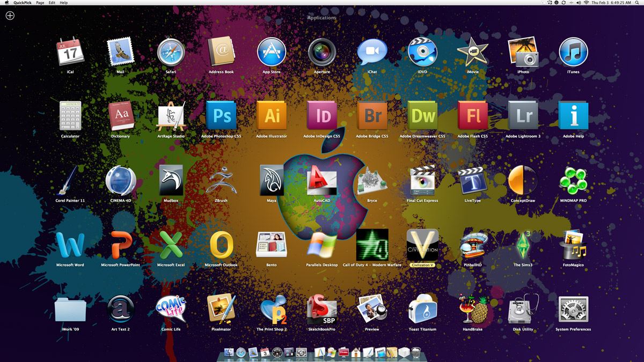Open The Sims3 icon
The width and height of the screenshot is (644, 362).
[523, 245]
